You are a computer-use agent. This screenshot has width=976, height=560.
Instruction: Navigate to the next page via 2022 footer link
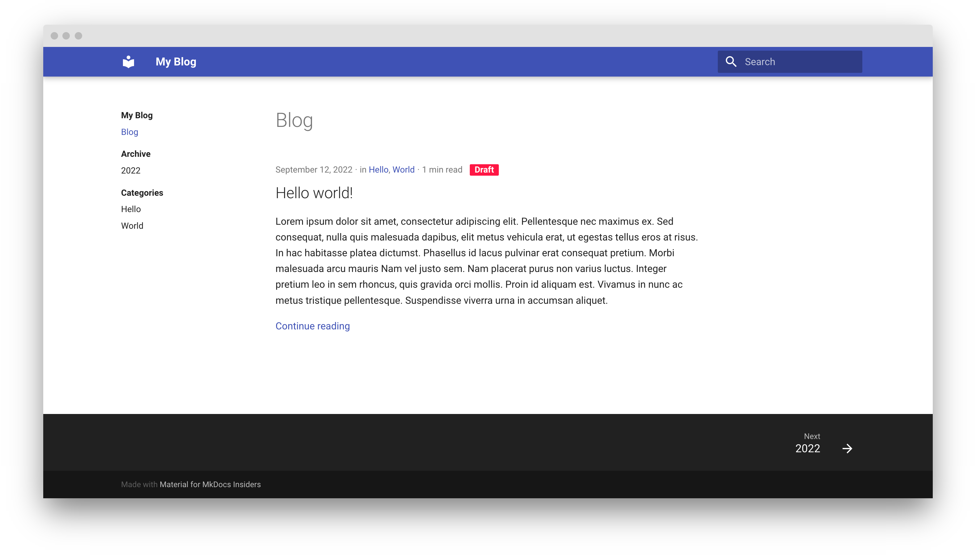(x=808, y=449)
